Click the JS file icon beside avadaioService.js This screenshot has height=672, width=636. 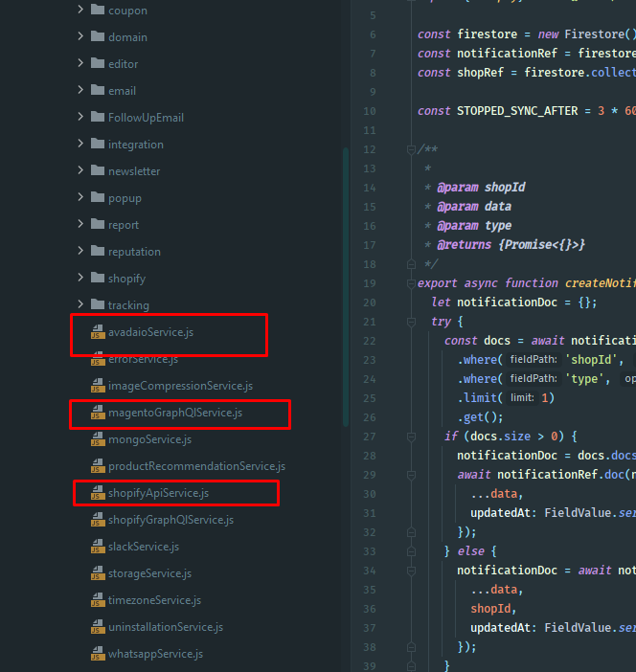coord(98,332)
